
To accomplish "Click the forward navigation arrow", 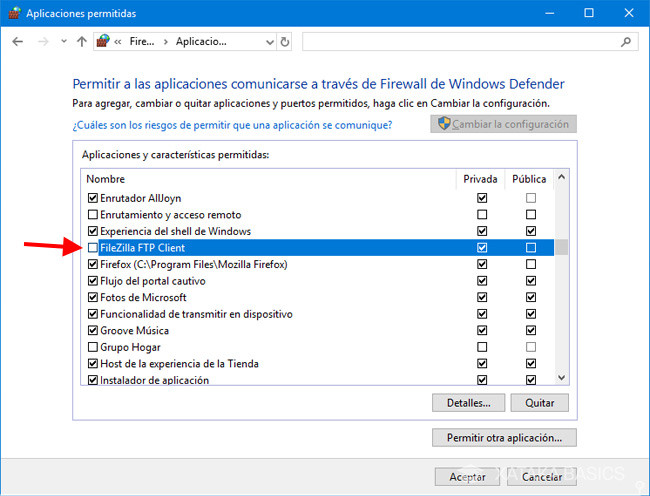I will [x=42, y=42].
